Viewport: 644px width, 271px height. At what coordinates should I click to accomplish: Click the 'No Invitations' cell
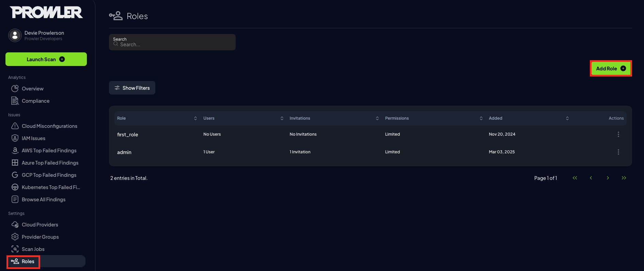click(x=303, y=134)
